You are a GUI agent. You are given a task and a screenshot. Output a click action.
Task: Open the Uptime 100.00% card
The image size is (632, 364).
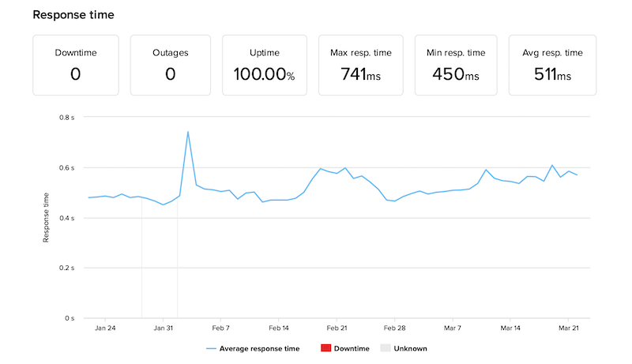click(x=265, y=65)
